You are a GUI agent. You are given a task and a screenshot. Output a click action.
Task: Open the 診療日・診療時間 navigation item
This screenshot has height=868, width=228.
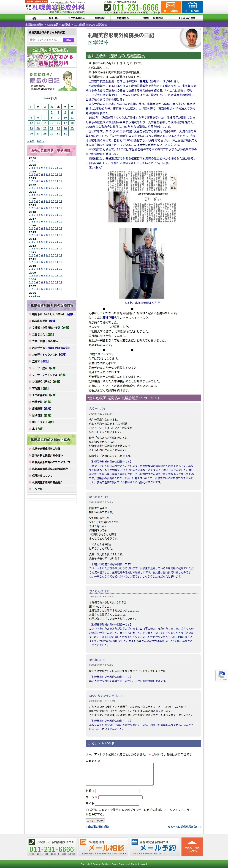pyautogui.click(x=153, y=18)
